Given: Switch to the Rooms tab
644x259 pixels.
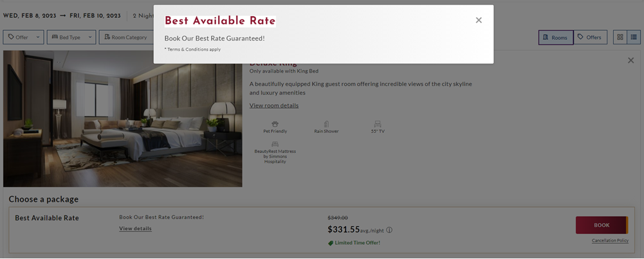Looking at the screenshot, I should [556, 37].
